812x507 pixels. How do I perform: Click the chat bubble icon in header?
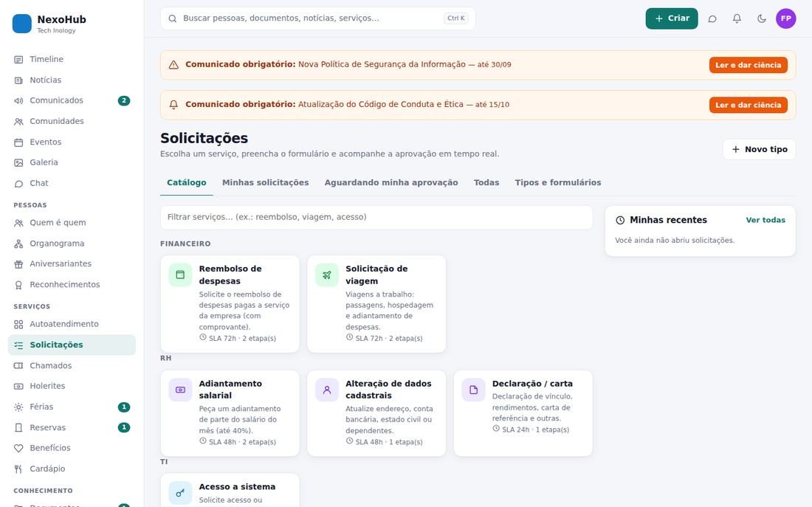712,18
